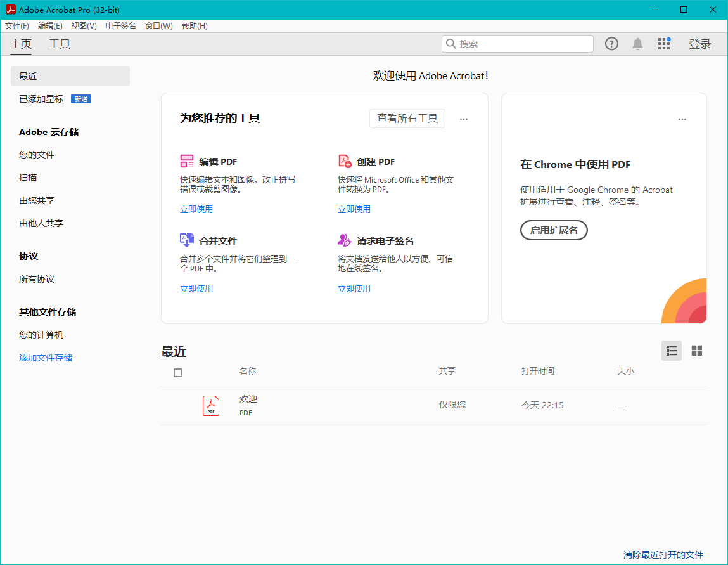Select 已添加星标 in the sidebar
728x565 pixels.
click(x=41, y=99)
